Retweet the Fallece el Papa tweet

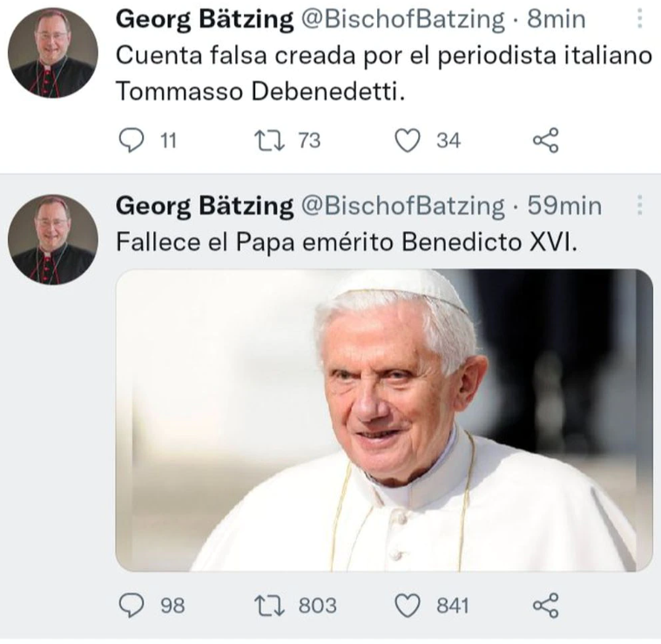pos(266,605)
